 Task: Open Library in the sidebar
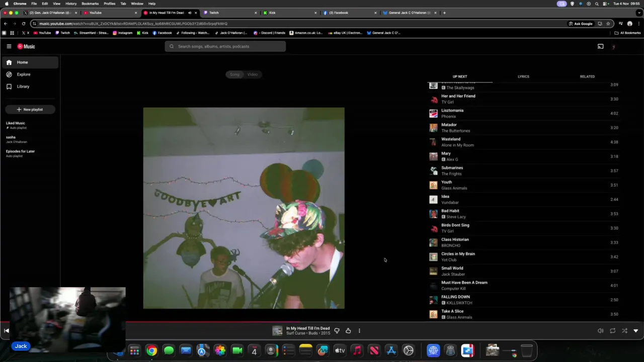click(29, 86)
